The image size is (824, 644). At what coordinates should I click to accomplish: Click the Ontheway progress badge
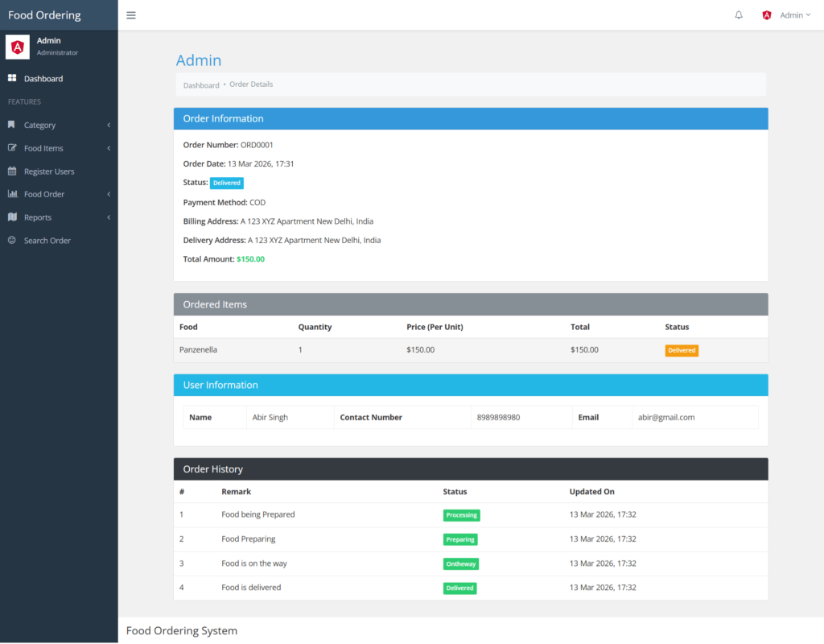[x=460, y=563]
